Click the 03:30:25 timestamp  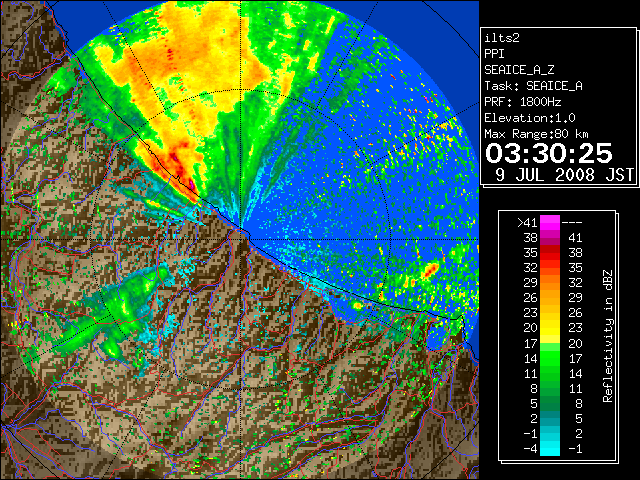549,153
